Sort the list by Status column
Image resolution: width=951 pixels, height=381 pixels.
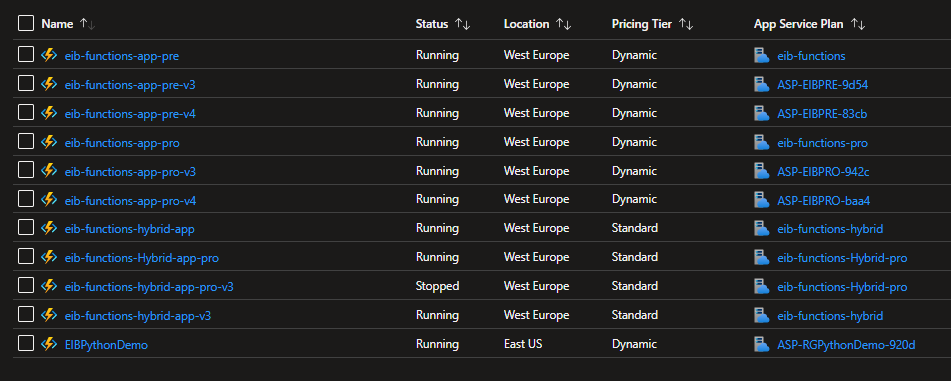(x=443, y=24)
